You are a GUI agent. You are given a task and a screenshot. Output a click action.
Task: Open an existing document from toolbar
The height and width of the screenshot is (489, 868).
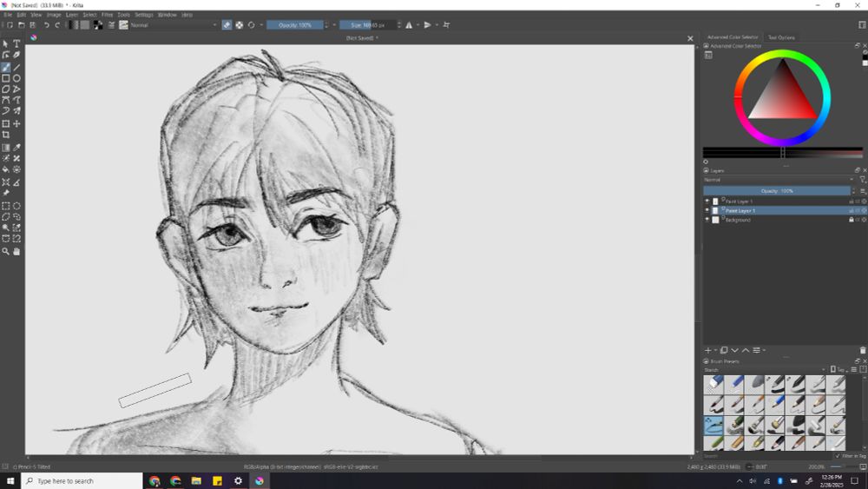point(21,25)
